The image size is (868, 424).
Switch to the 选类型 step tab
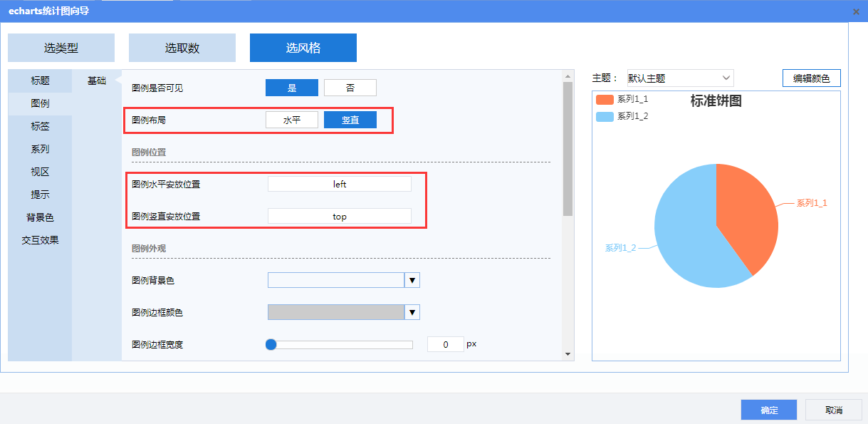coord(61,48)
